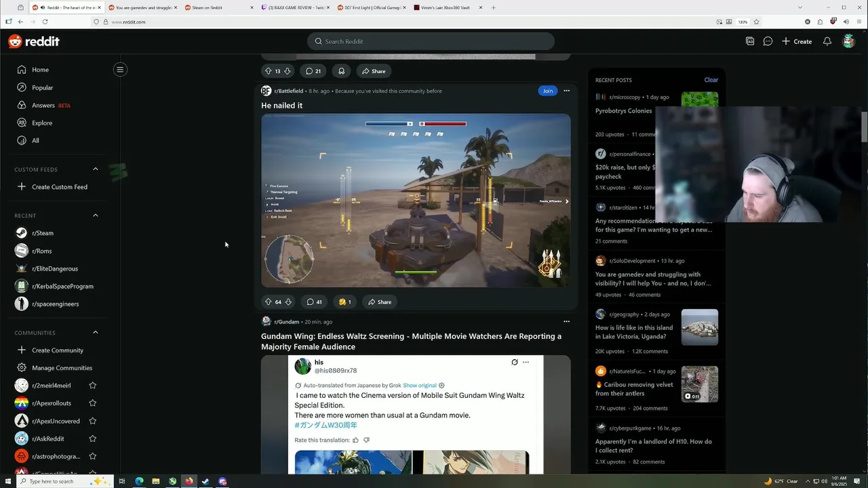Downvote the post with 13 votes
Viewport: 868px width, 488px height.
tap(288, 71)
